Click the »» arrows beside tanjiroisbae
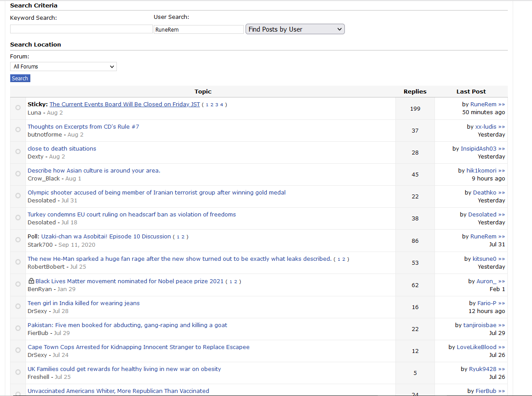 click(x=502, y=325)
